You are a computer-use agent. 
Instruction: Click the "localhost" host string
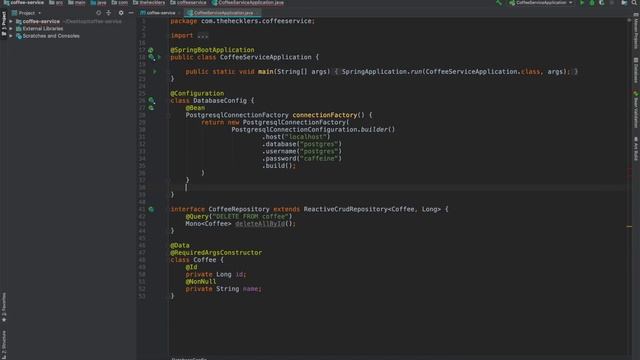(306, 137)
